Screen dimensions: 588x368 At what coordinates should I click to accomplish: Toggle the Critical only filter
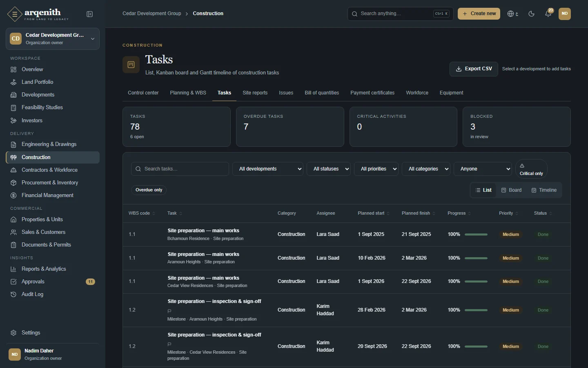pyautogui.click(x=531, y=168)
